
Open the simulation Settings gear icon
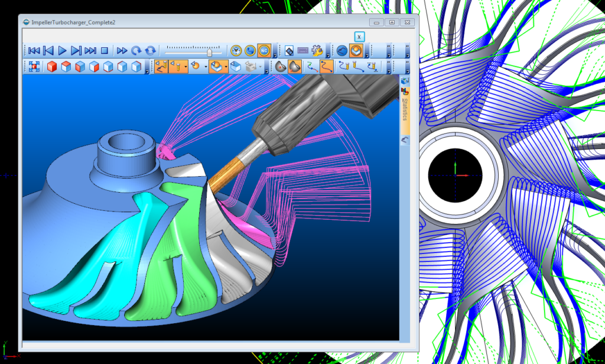click(x=317, y=50)
